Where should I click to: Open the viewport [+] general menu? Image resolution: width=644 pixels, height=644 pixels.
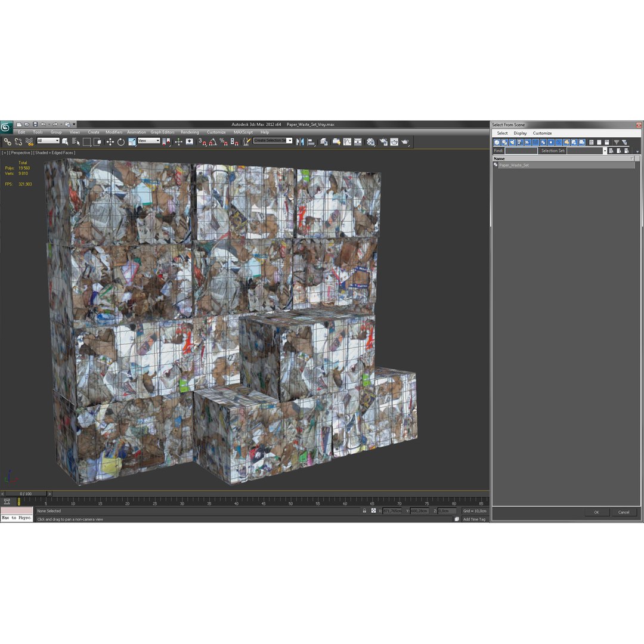[5, 153]
